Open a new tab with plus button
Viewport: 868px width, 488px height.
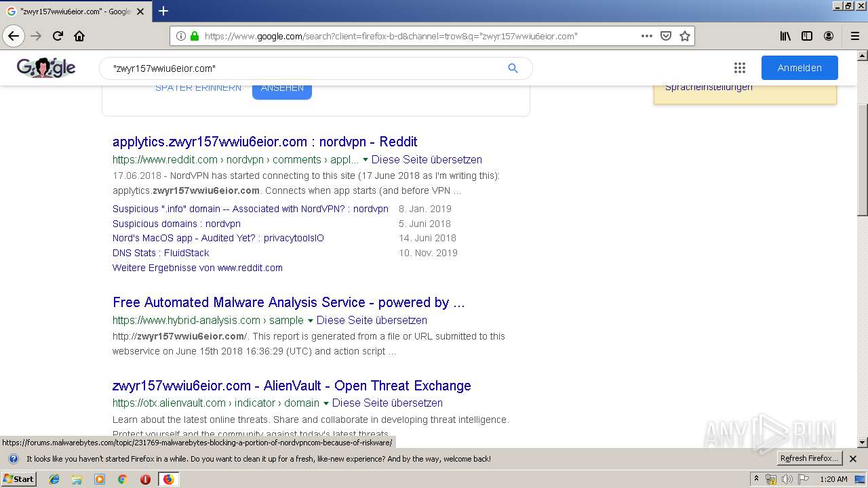pyautogui.click(x=163, y=11)
